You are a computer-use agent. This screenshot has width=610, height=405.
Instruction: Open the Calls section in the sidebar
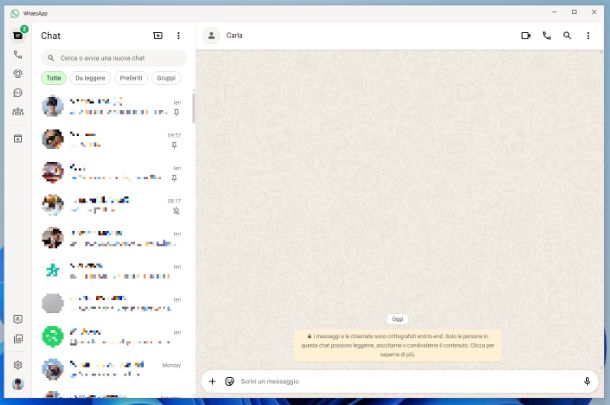18,54
